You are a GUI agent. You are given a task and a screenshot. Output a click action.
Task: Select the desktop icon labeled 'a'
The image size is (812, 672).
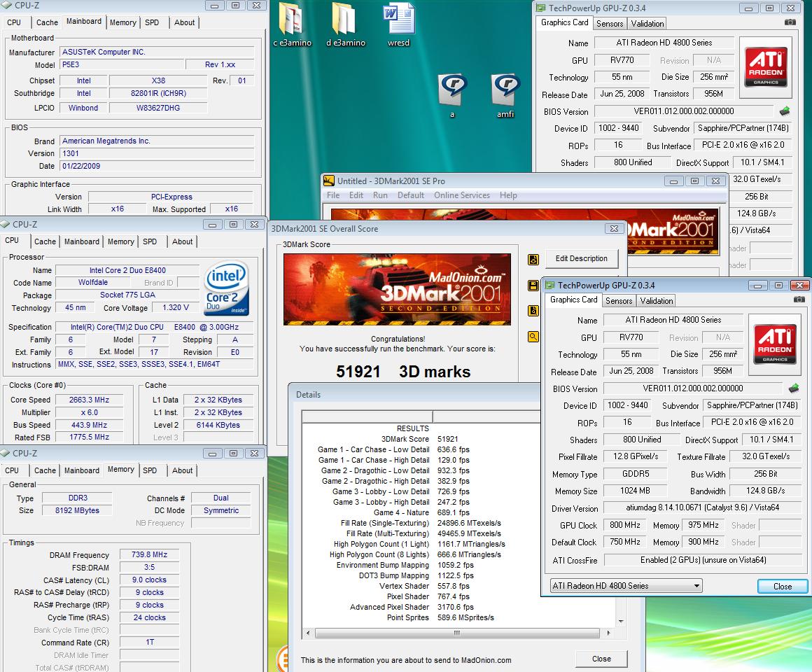[452, 96]
